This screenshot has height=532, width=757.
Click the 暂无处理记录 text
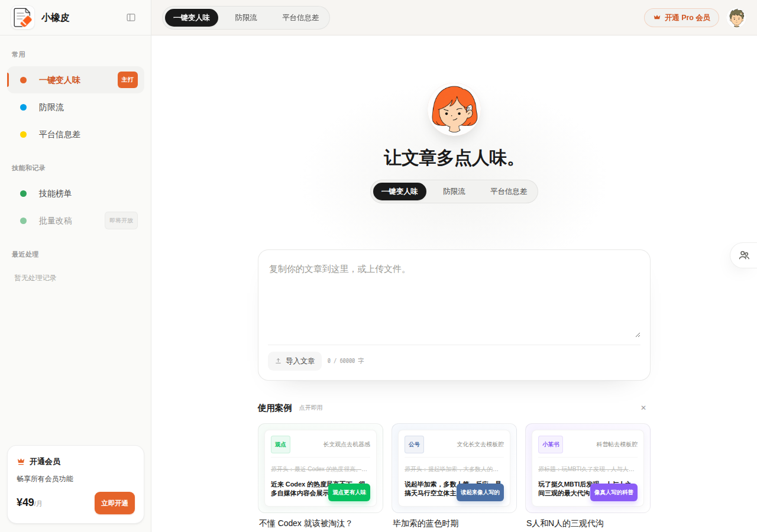tap(35, 278)
